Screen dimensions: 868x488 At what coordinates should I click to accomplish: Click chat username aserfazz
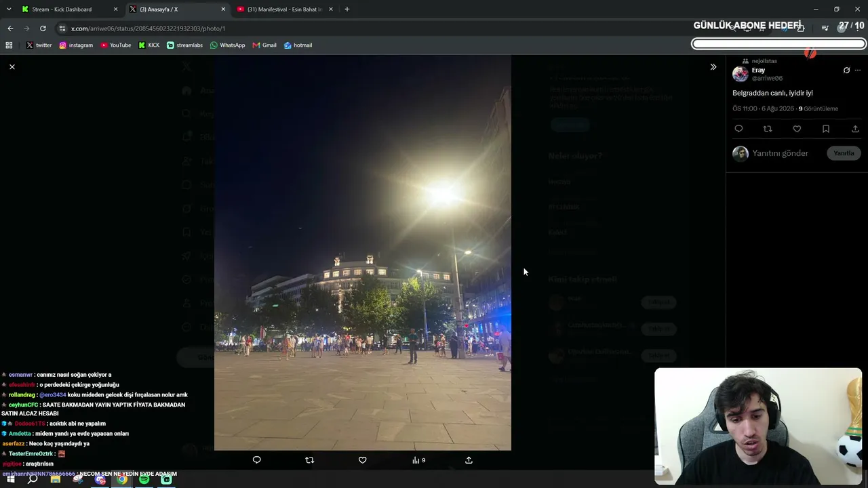14,444
